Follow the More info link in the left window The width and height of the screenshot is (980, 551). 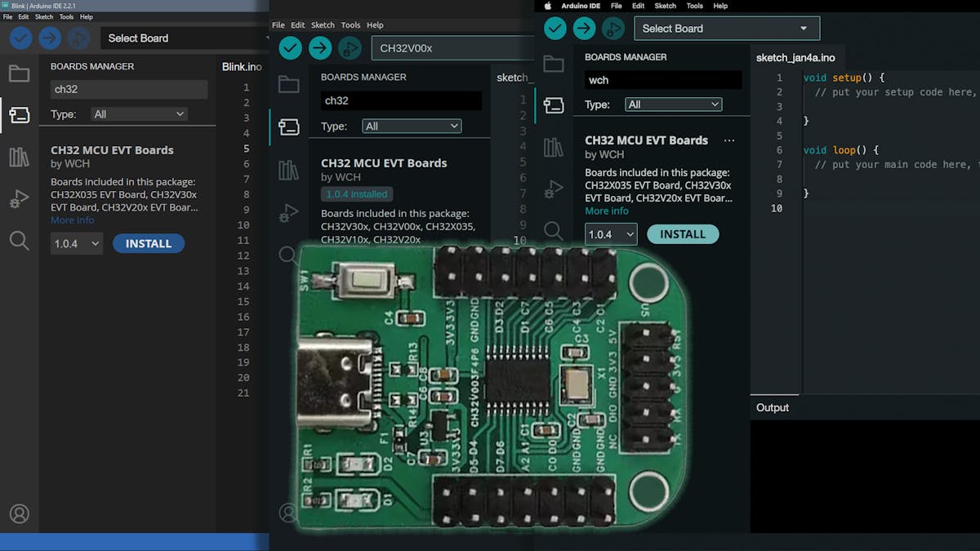coord(72,220)
